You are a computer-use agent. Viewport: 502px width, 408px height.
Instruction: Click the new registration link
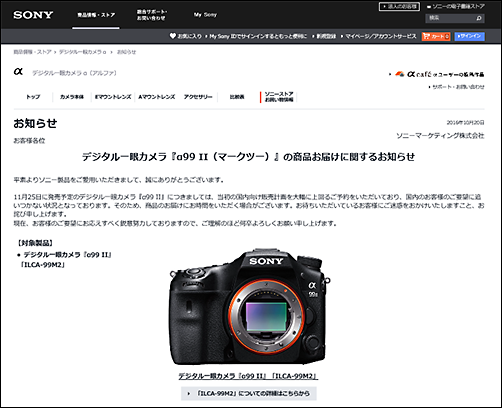326,36
